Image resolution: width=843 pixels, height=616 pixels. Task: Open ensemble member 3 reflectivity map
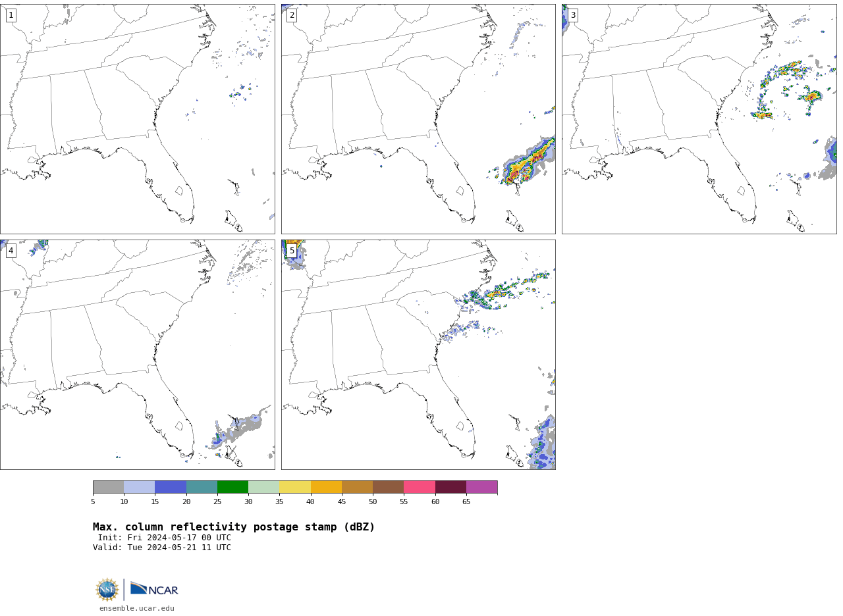click(699, 119)
